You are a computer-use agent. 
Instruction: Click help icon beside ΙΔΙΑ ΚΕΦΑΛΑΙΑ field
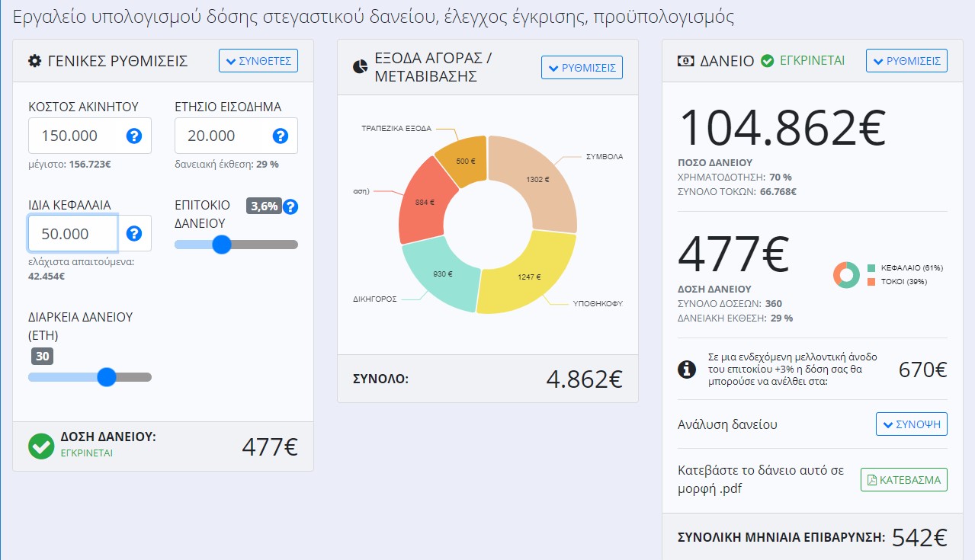[x=134, y=234]
